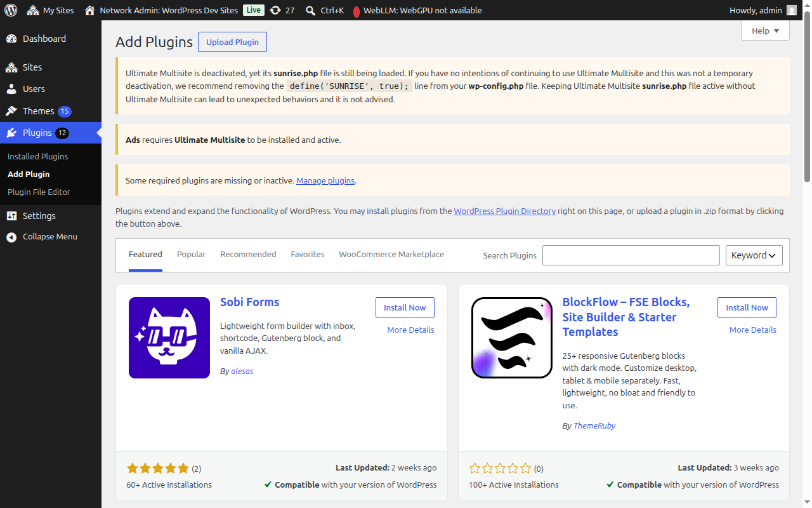The height and width of the screenshot is (508, 812).
Task: Select Add Plugin submenu item
Action: coord(29,174)
